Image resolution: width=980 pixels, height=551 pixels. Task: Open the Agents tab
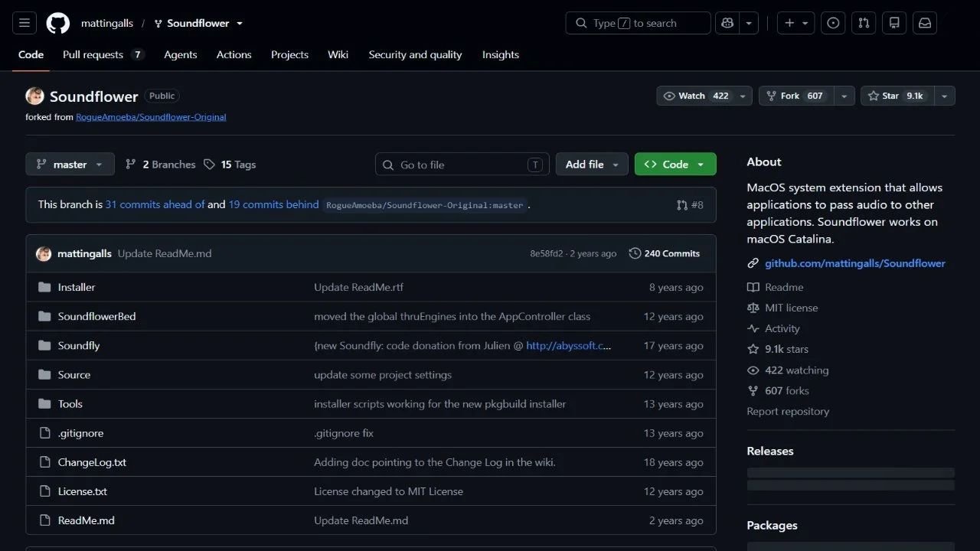pyautogui.click(x=181, y=54)
